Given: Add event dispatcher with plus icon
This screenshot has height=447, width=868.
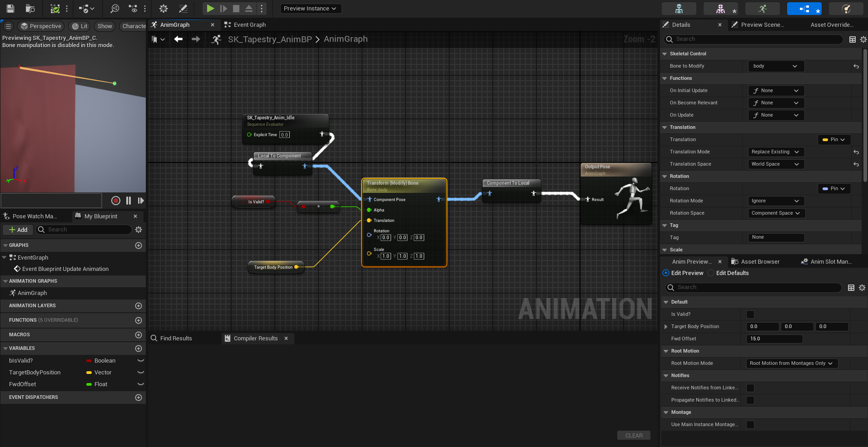Looking at the screenshot, I should [139, 398].
